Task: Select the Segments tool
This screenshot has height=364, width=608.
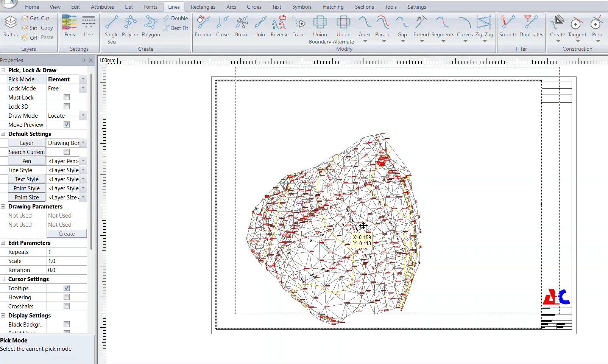Action: 443,26
